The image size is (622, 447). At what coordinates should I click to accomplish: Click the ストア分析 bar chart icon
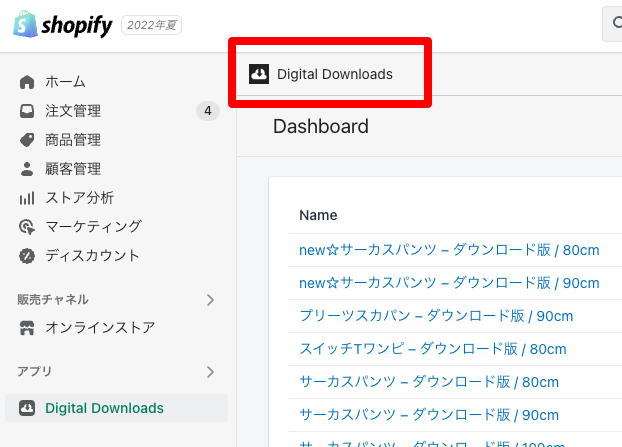pos(27,198)
